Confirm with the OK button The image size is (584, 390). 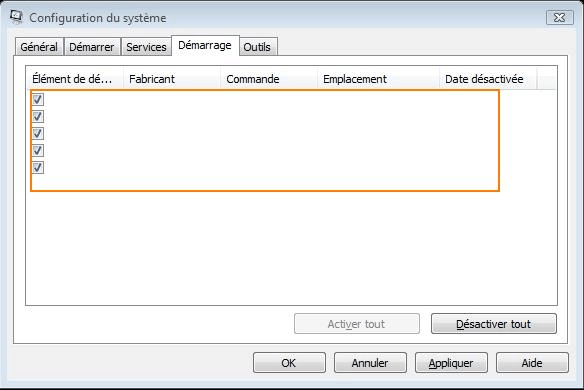coord(289,363)
